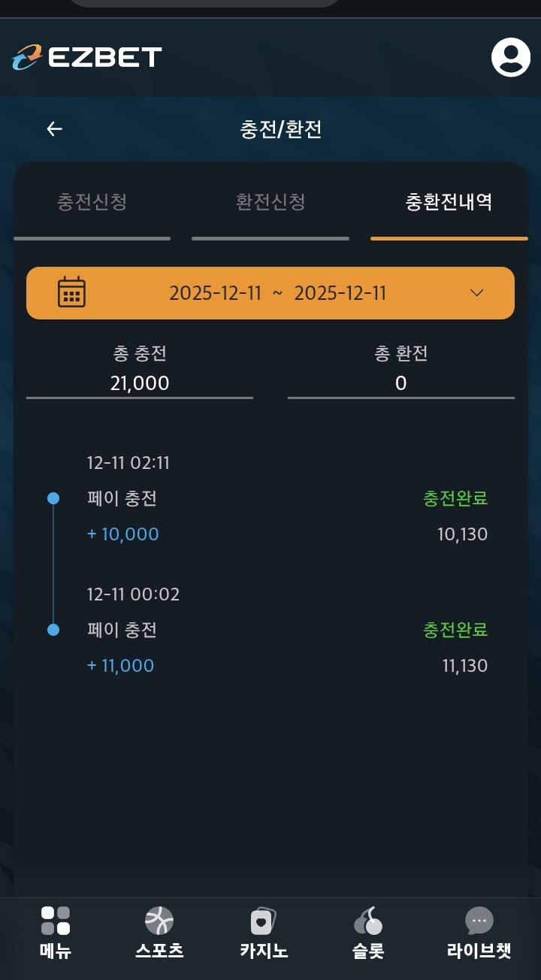Open the calendar icon date picker
Viewport: 541px width, 980px height.
pyautogui.click(x=71, y=292)
